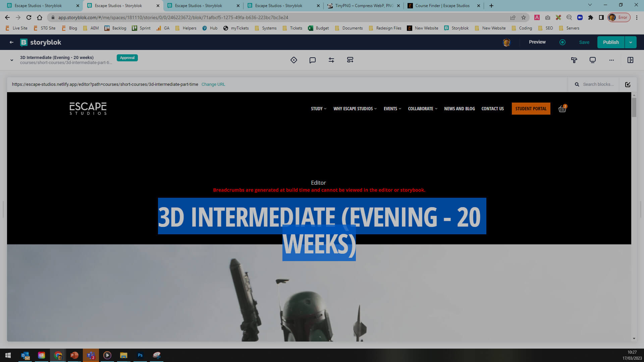This screenshot has width=644, height=362.
Task: Click the Search blocks field
Action: 594,84
